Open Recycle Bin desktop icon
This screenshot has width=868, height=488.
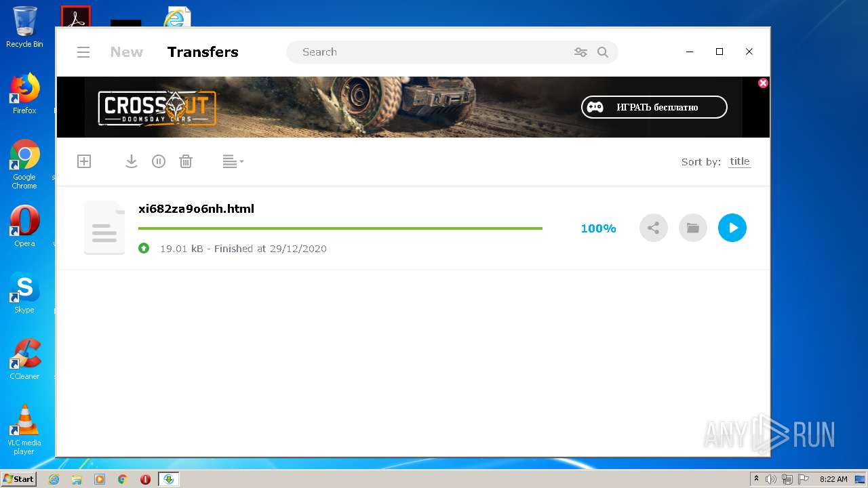(24, 27)
